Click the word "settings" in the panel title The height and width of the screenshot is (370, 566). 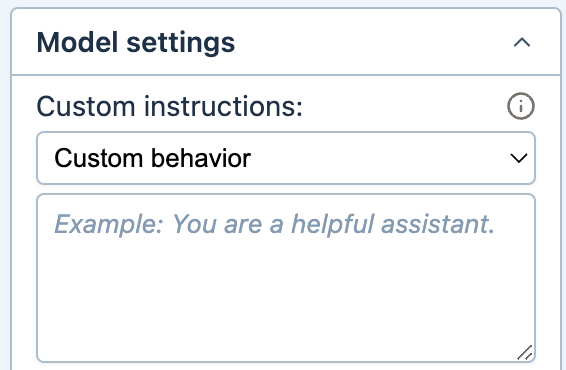coord(181,43)
